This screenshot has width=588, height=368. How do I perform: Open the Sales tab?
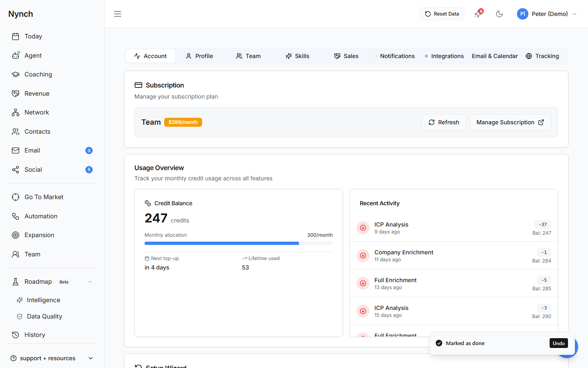346,56
